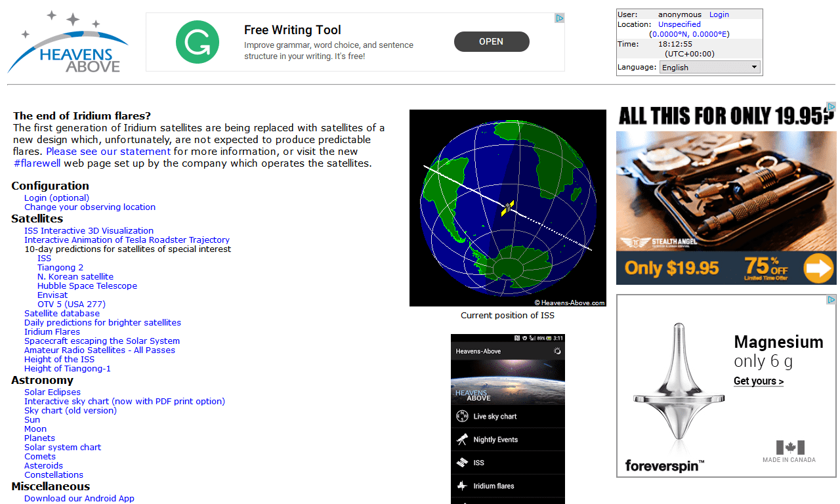Click the AdChoices icon on Stealth Angel ad
This screenshot has height=504, width=840.
[x=831, y=106]
